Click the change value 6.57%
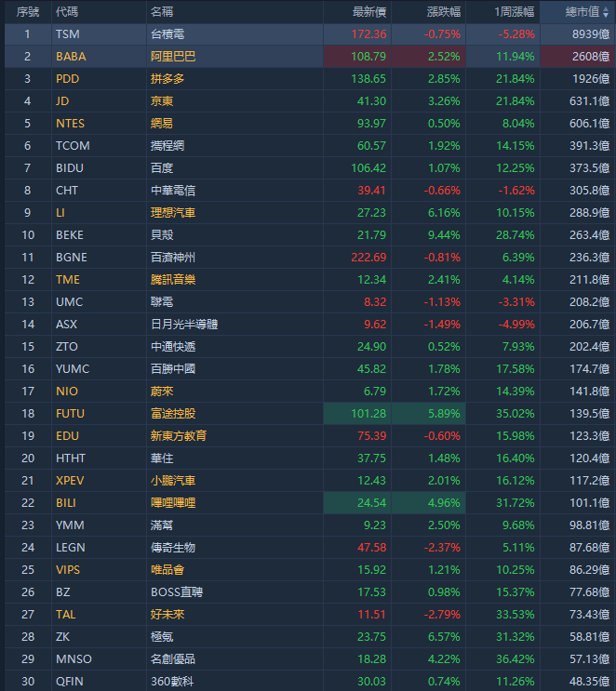Screen dimensions: 616x691 coord(444,637)
